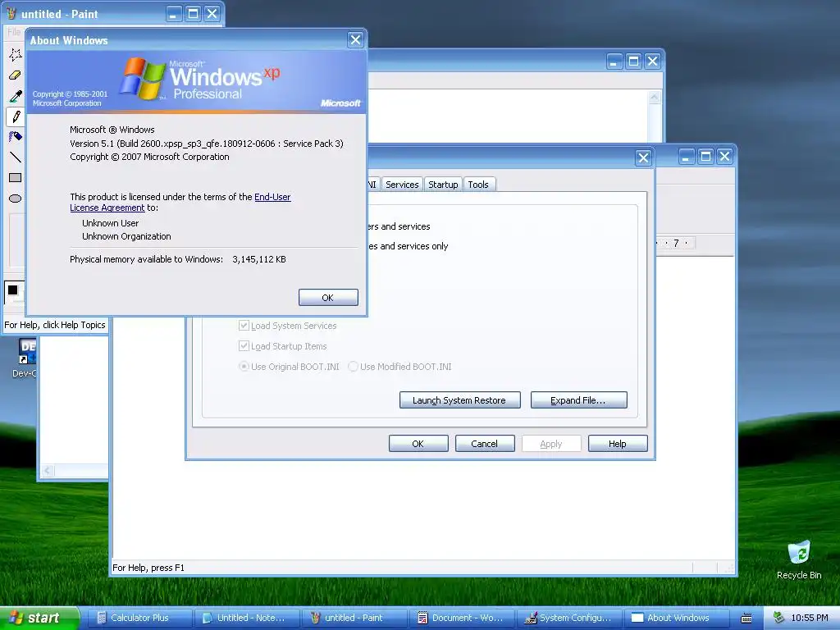The height and width of the screenshot is (630, 840).
Task: Click "For Help, press F1" status bar text
Action: (x=148, y=568)
